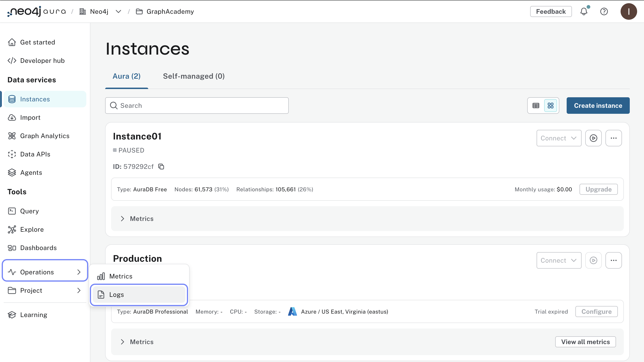This screenshot has height=362, width=644.
Task: Open the Instance01 Connect dropdown
Action: 558,138
